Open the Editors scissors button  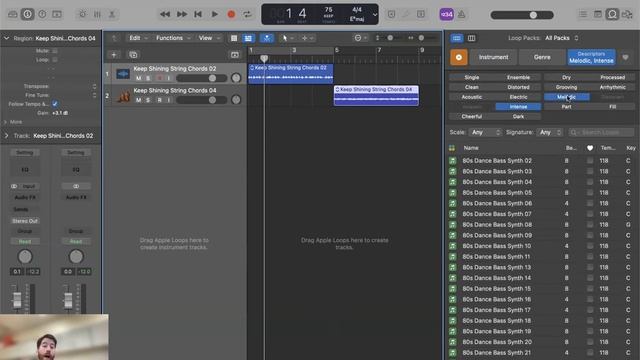(x=111, y=14)
